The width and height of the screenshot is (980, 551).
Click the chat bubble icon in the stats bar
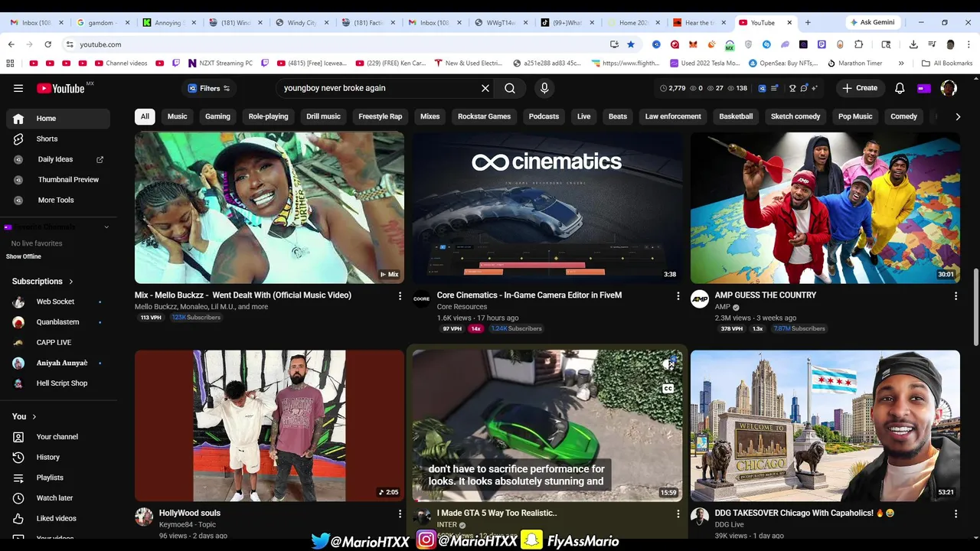pyautogui.click(x=804, y=88)
